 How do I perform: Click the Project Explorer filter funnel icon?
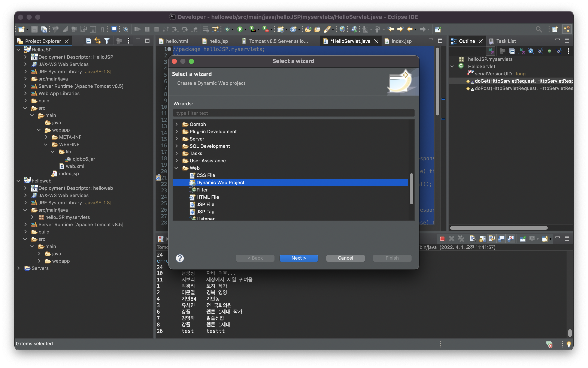click(x=107, y=41)
